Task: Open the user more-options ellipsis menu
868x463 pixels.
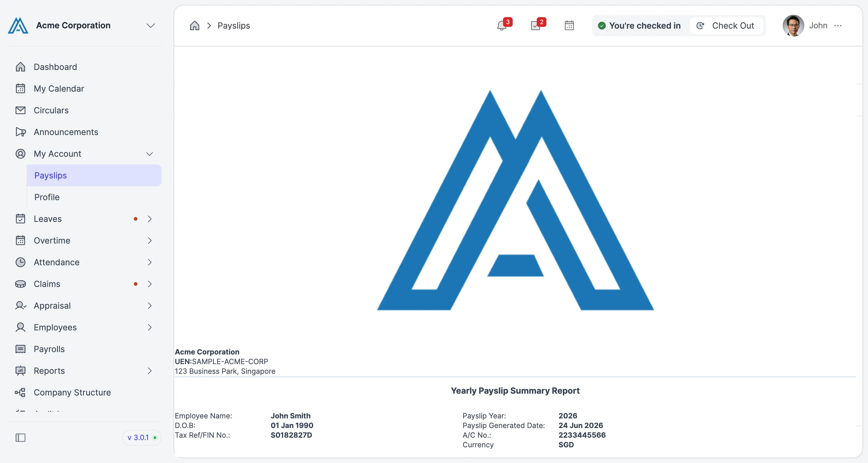Action: [x=838, y=26]
